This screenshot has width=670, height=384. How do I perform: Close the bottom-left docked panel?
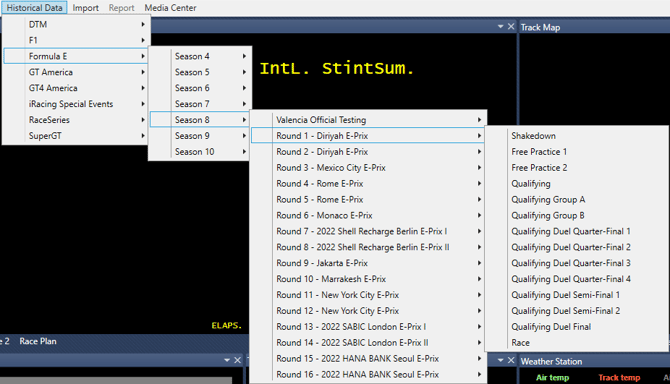[x=238, y=361]
